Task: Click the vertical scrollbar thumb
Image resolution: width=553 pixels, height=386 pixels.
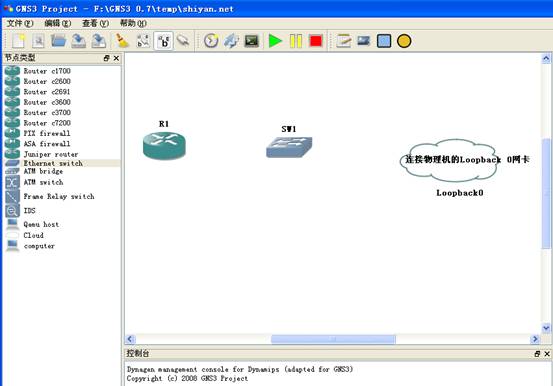Action: (x=546, y=194)
